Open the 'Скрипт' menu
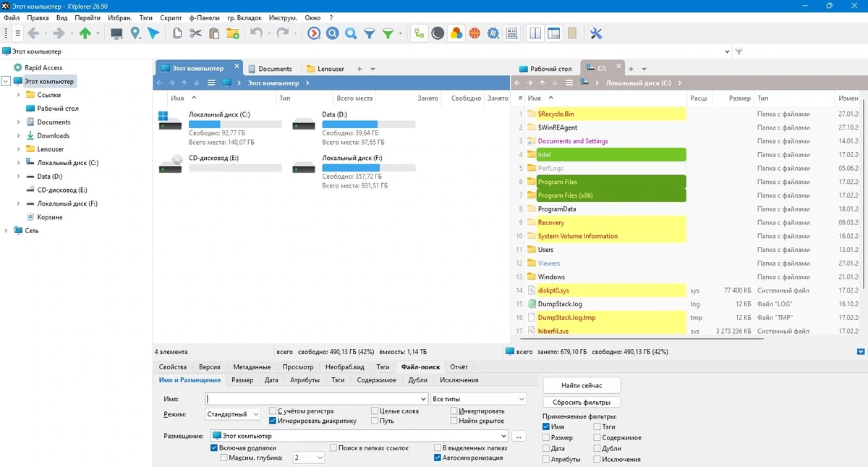 [171, 17]
